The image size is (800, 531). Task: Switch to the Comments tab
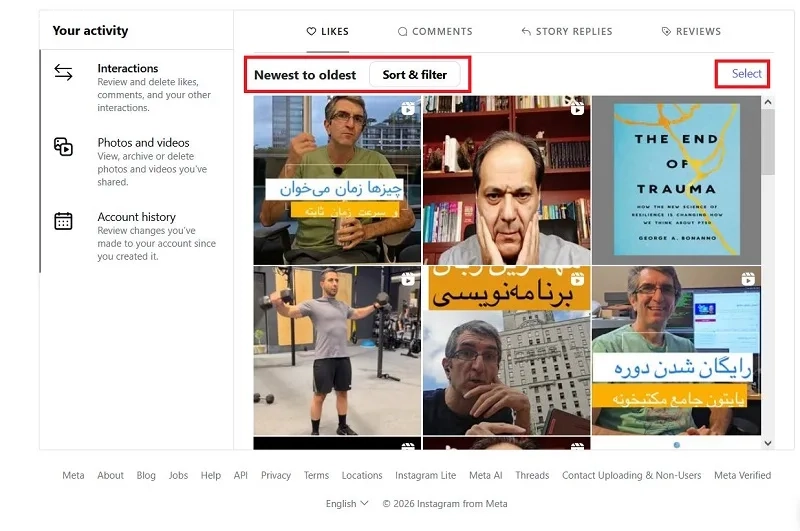click(435, 32)
